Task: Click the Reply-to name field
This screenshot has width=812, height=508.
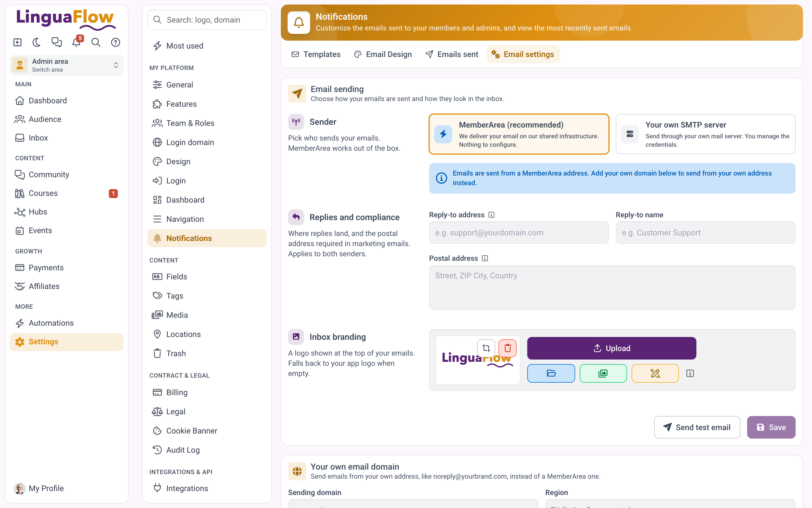Action: (x=705, y=233)
